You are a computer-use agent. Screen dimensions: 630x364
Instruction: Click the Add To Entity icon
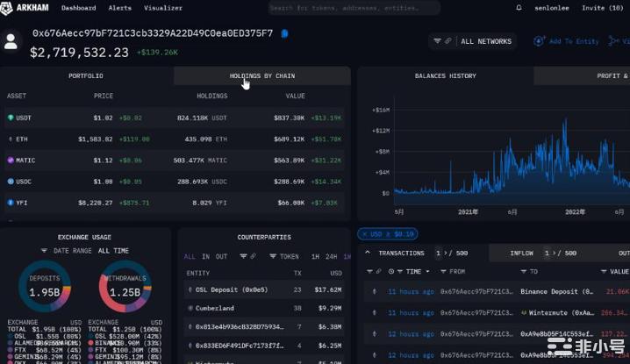pyautogui.click(x=539, y=41)
